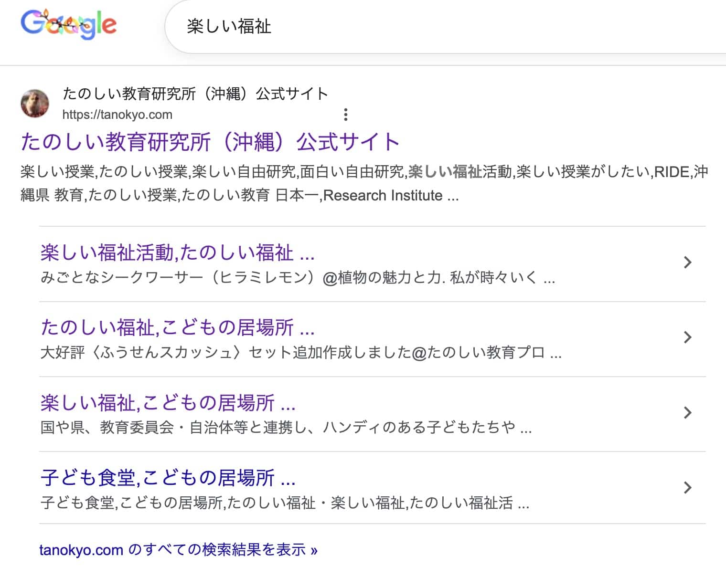Screen dimensions: 726x588
Task: Click the Google holiday logo
Action: [x=68, y=24]
